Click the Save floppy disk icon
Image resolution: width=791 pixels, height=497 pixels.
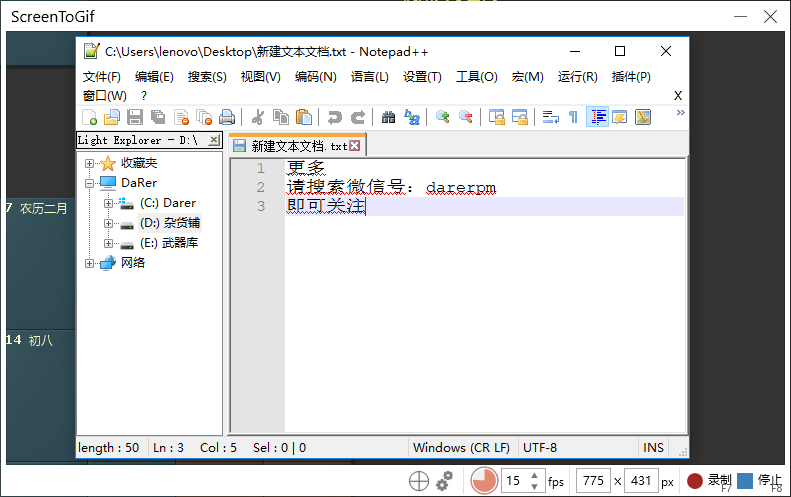tap(135, 117)
